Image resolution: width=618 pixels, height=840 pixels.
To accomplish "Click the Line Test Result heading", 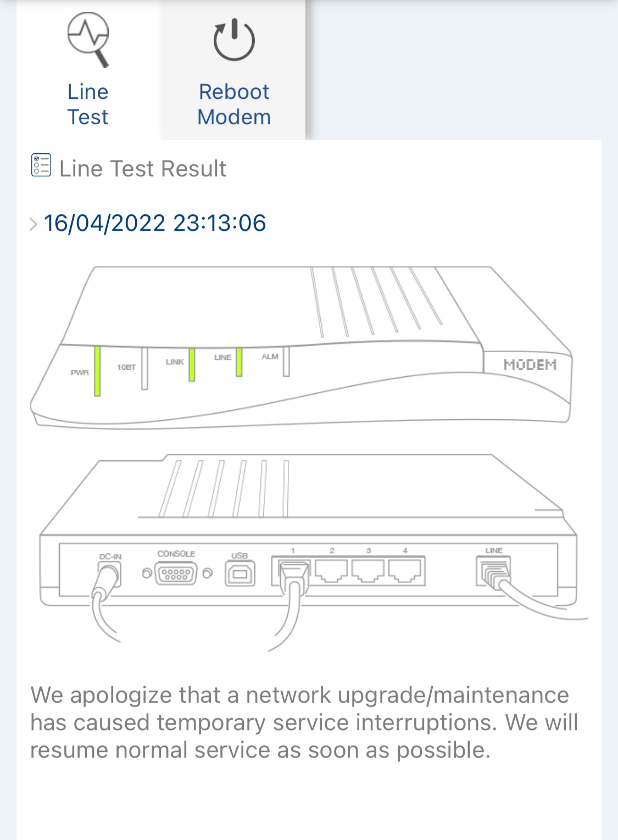I will click(x=143, y=168).
